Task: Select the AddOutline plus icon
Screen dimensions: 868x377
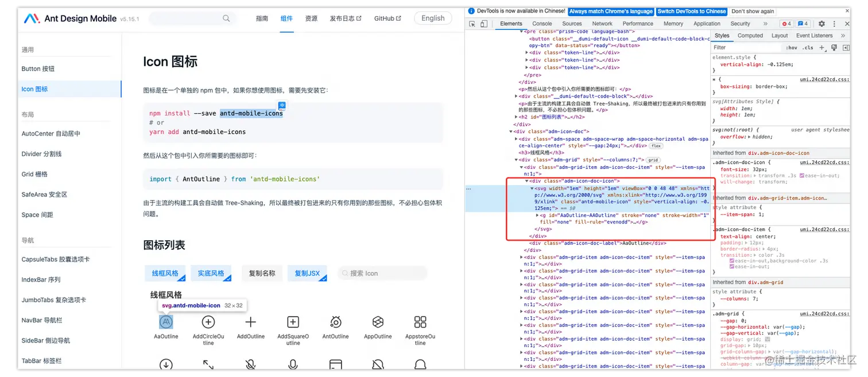Action: 251,322
